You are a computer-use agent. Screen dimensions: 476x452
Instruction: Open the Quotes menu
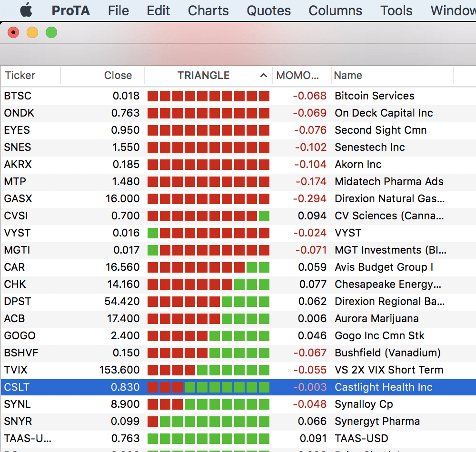click(268, 10)
